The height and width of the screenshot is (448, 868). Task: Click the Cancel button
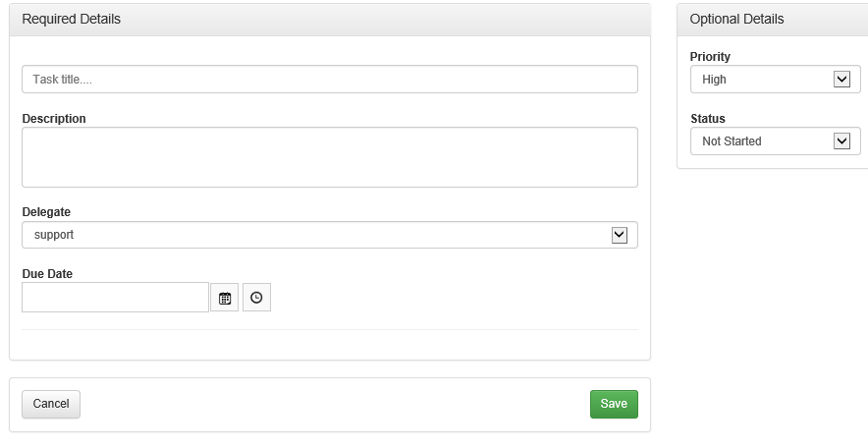tap(51, 404)
